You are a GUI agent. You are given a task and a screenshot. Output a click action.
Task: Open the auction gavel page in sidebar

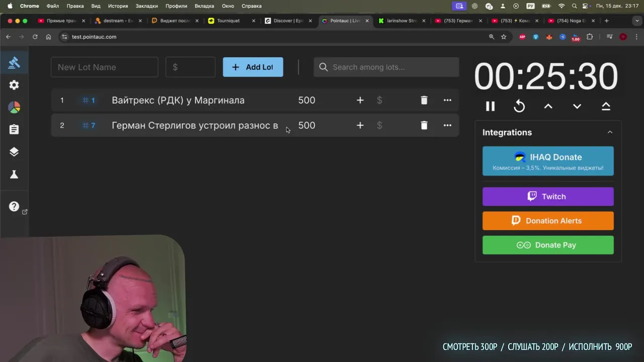[x=14, y=63]
